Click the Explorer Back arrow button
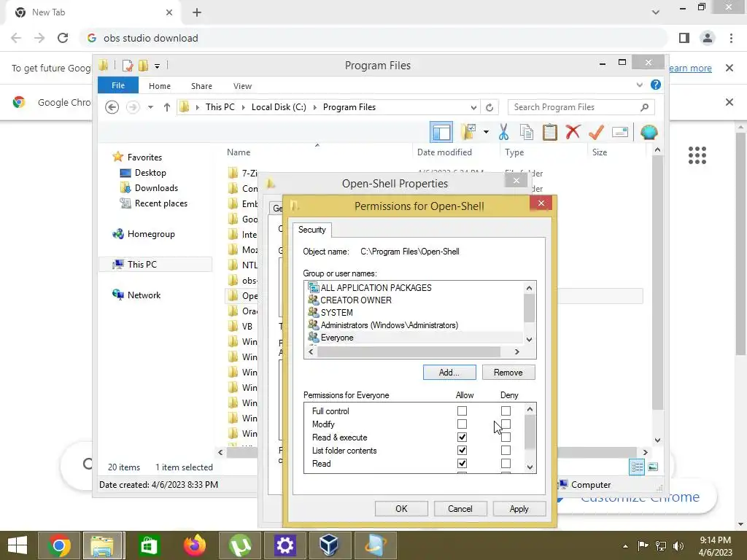Viewport: 747px width, 560px height. coord(112,107)
